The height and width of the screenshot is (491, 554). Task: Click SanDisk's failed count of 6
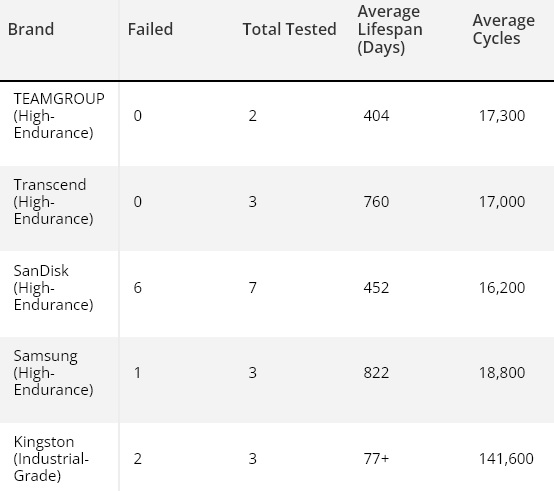(137, 288)
